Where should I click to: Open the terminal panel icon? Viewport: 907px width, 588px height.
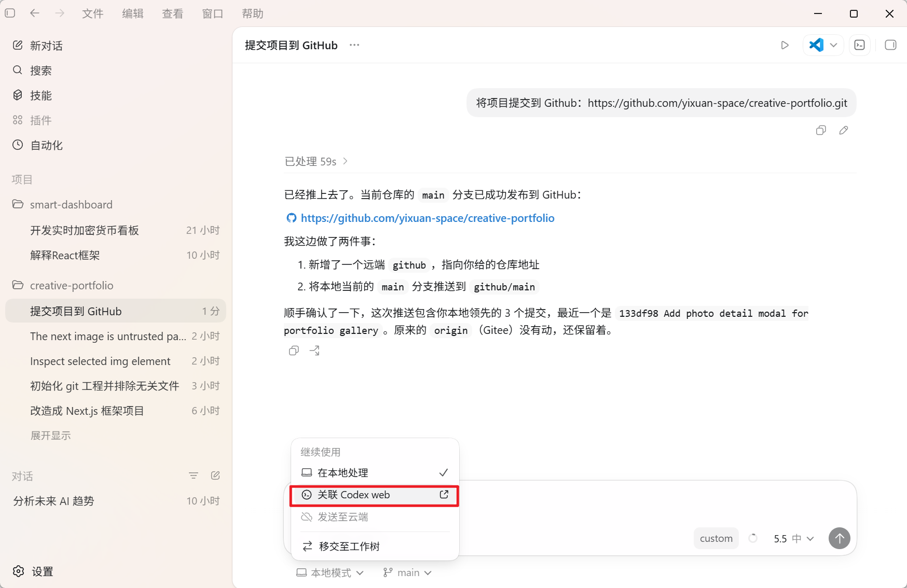pyautogui.click(x=860, y=45)
